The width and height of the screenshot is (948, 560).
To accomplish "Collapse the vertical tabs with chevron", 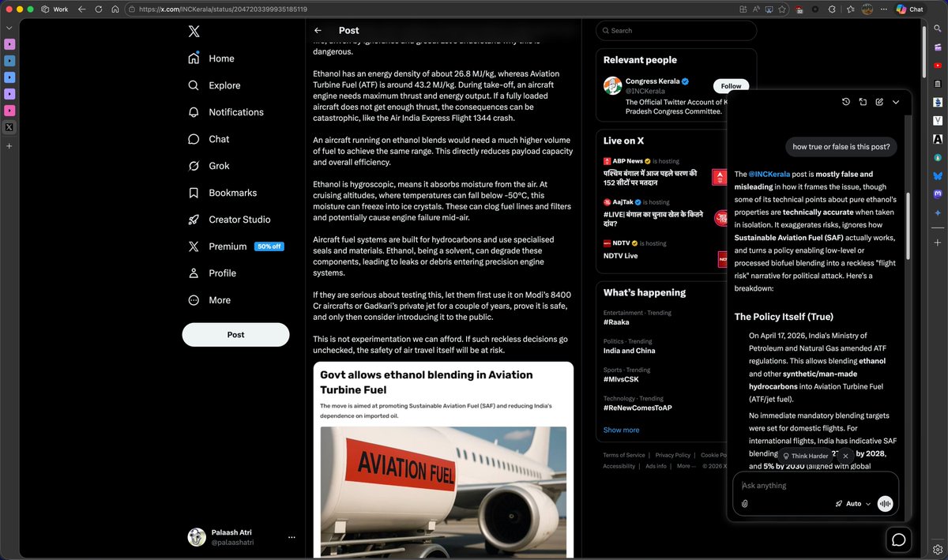I will [x=9, y=26].
